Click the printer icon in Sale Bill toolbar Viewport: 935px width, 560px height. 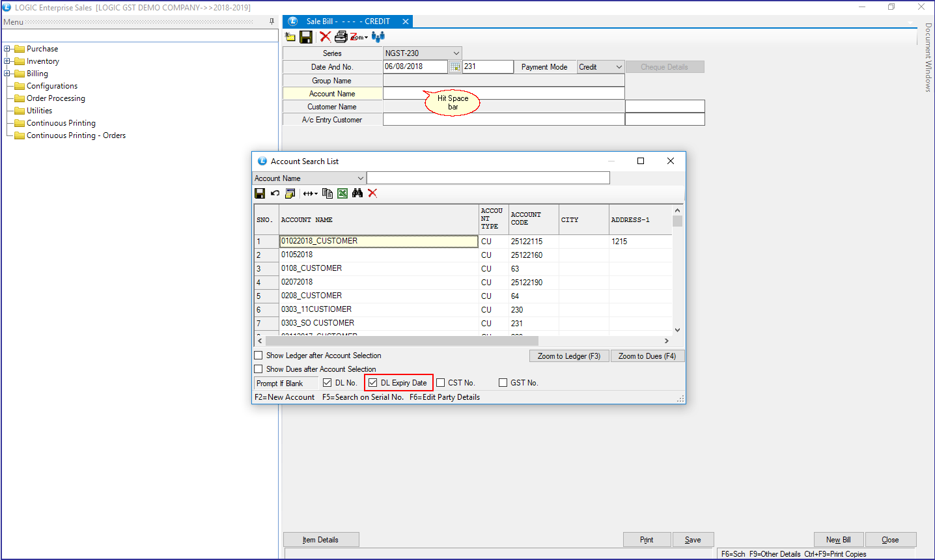pyautogui.click(x=341, y=37)
